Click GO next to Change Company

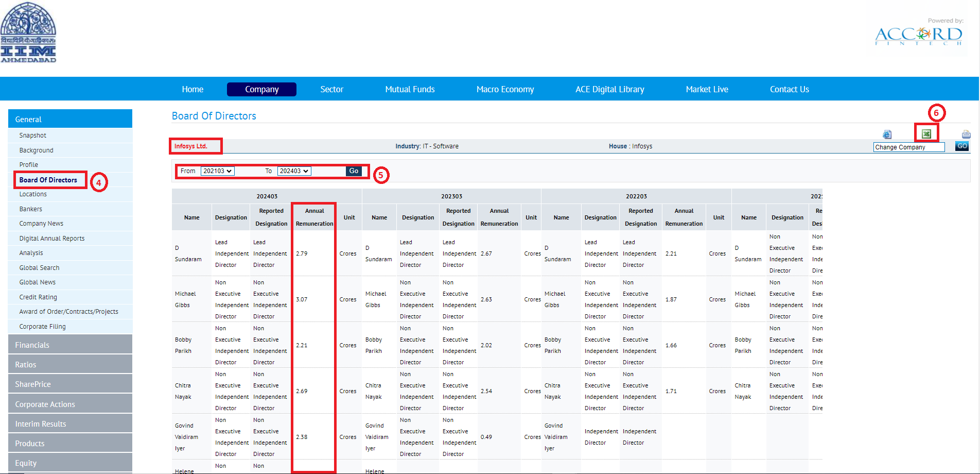pyautogui.click(x=962, y=146)
